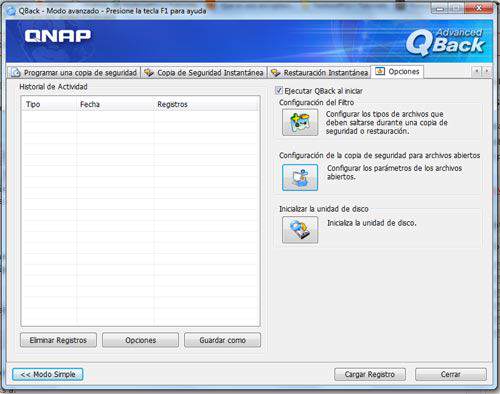This screenshot has height=394, width=500.
Task: Sort history by 'Registros' column header
Action: 206,104
